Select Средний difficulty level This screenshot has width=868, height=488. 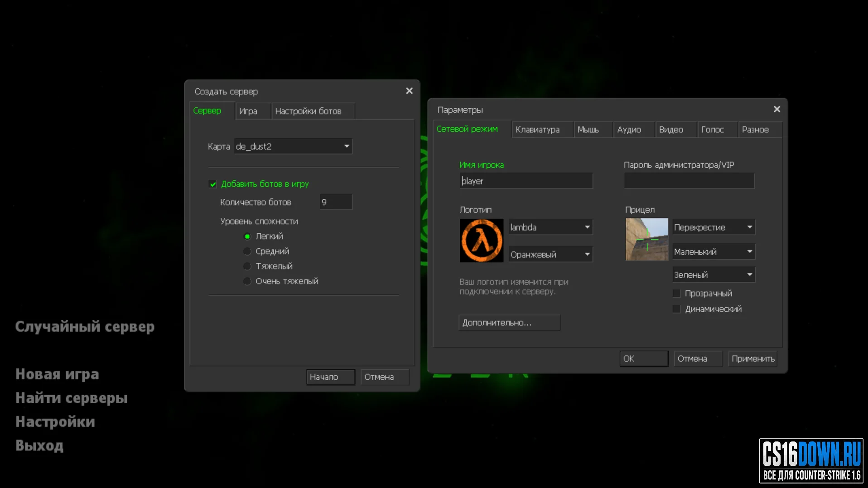[x=247, y=251]
